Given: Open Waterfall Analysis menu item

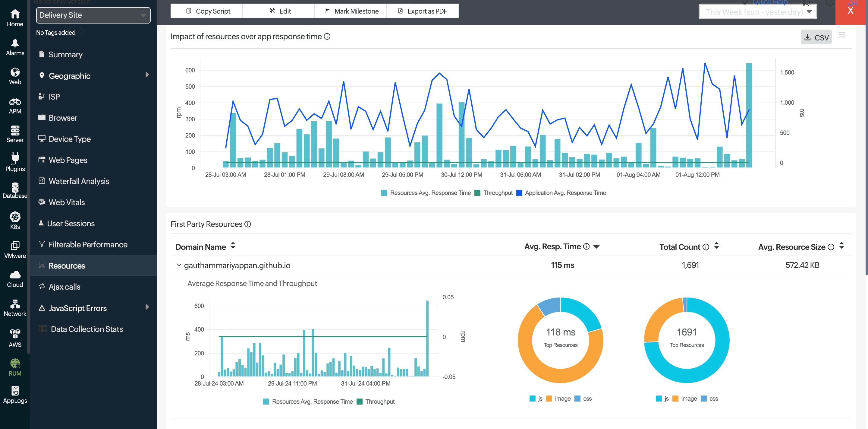Looking at the screenshot, I should 78,181.
